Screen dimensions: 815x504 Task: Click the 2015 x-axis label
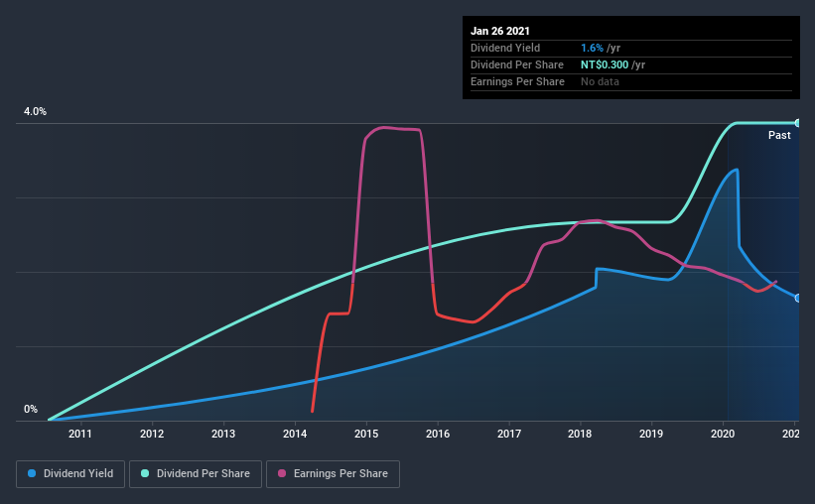coord(366,434)
